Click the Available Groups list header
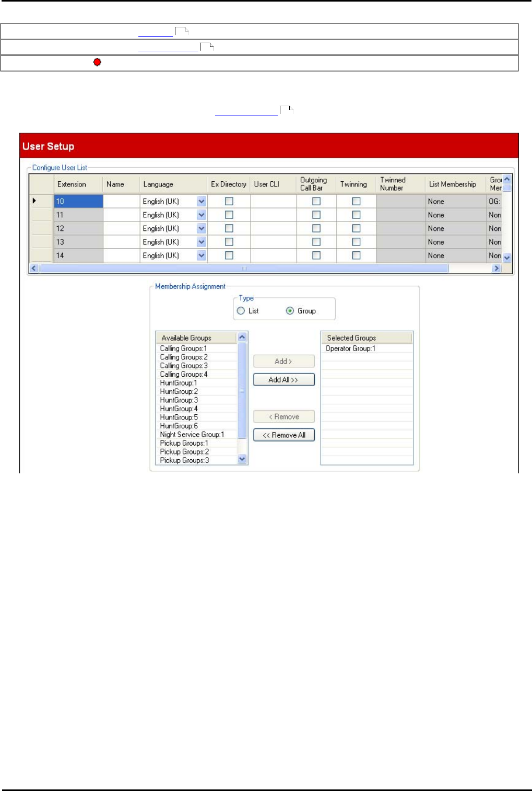This screenshot has width=532, height=791. click(197, 338)
